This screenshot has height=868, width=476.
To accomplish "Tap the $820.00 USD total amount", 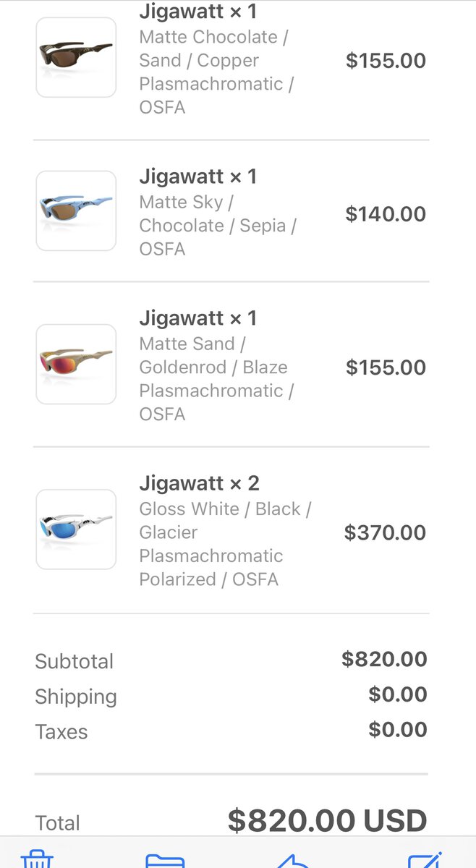I will pos(327,821).
